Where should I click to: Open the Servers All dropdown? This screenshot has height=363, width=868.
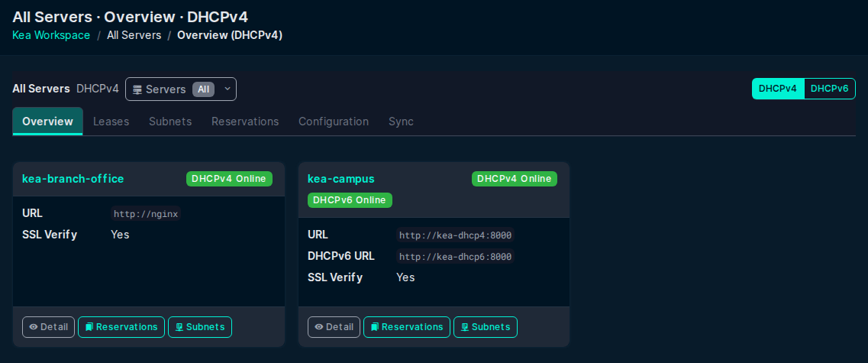(181, 89)
